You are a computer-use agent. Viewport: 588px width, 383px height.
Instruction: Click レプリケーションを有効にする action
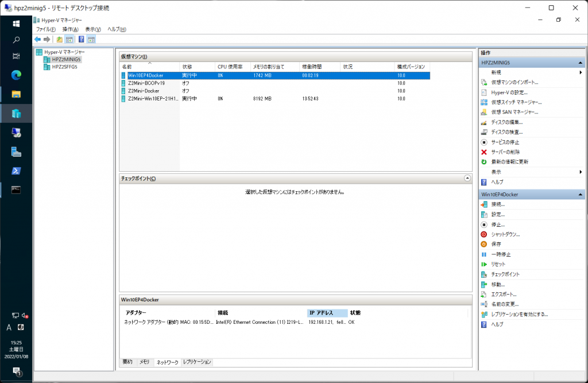coord(519,314)
